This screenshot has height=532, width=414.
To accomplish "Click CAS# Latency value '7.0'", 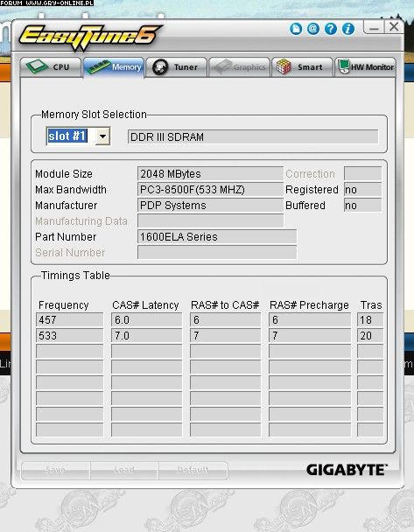I will (x=146, y=335).
